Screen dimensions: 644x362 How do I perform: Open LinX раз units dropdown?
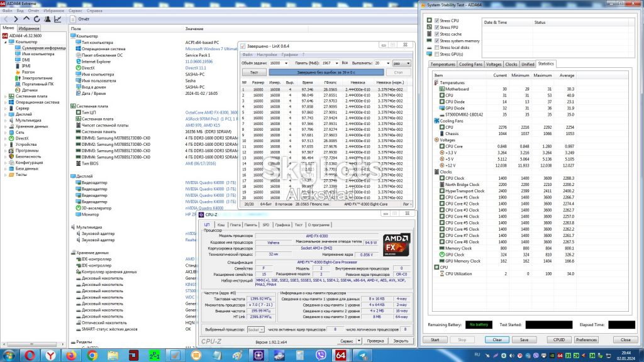coord(401,63)
